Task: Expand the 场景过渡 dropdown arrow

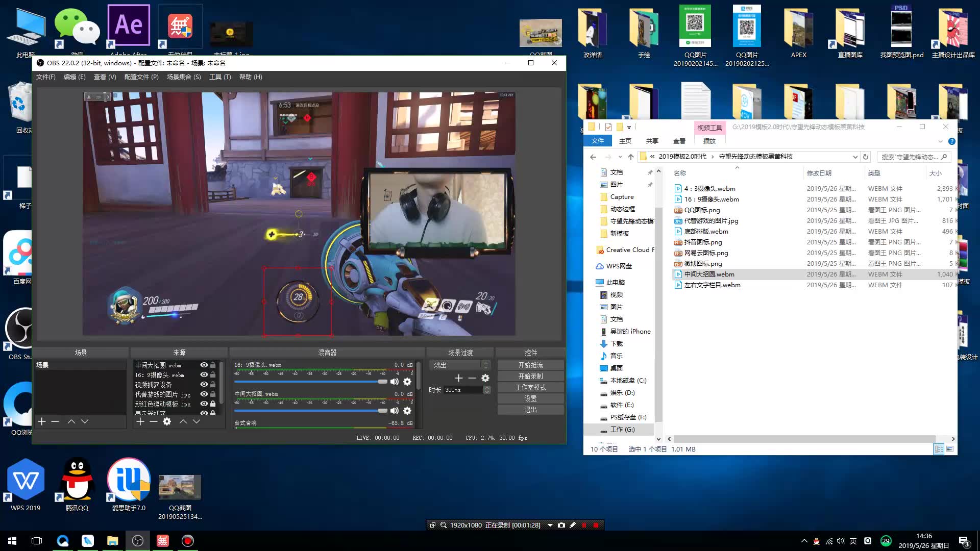Action: click(486, 365)
